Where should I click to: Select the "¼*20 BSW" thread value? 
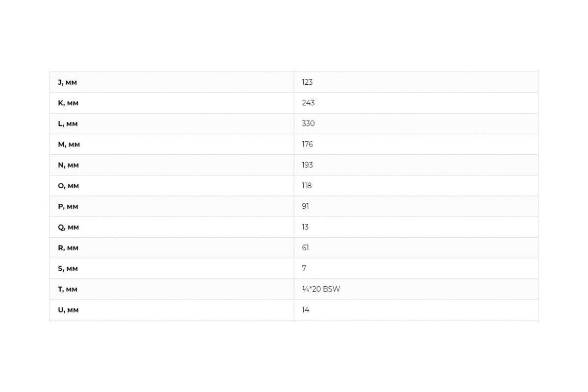[321, 289]
